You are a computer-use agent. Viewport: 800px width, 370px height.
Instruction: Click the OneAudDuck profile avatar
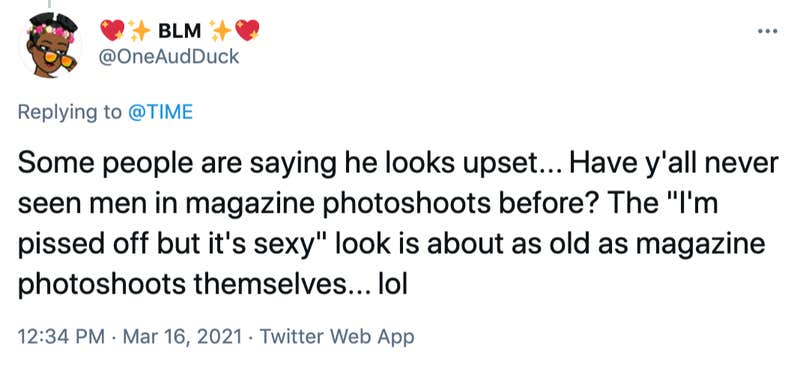tap(51, 46)
